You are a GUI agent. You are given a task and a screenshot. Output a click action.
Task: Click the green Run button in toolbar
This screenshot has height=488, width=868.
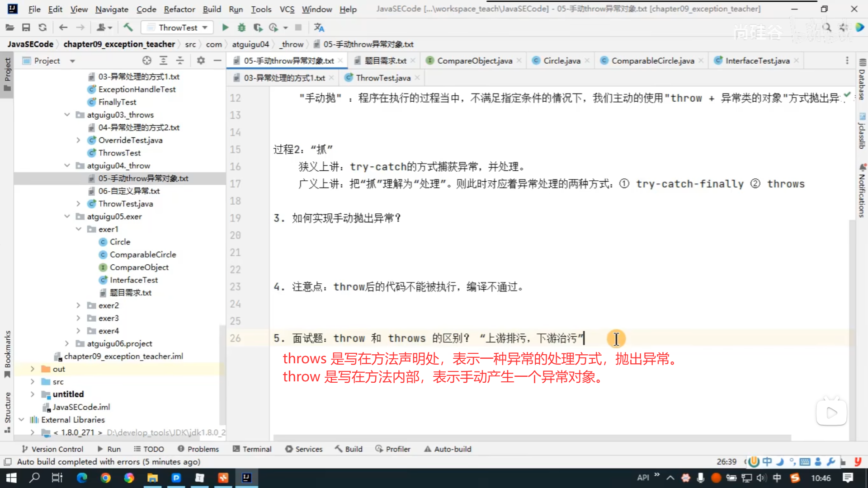(x=225, y=28)
